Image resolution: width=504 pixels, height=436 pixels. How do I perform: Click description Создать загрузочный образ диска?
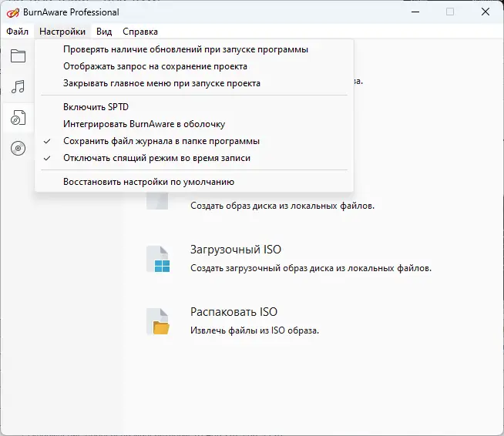click(x=311, y=268)
